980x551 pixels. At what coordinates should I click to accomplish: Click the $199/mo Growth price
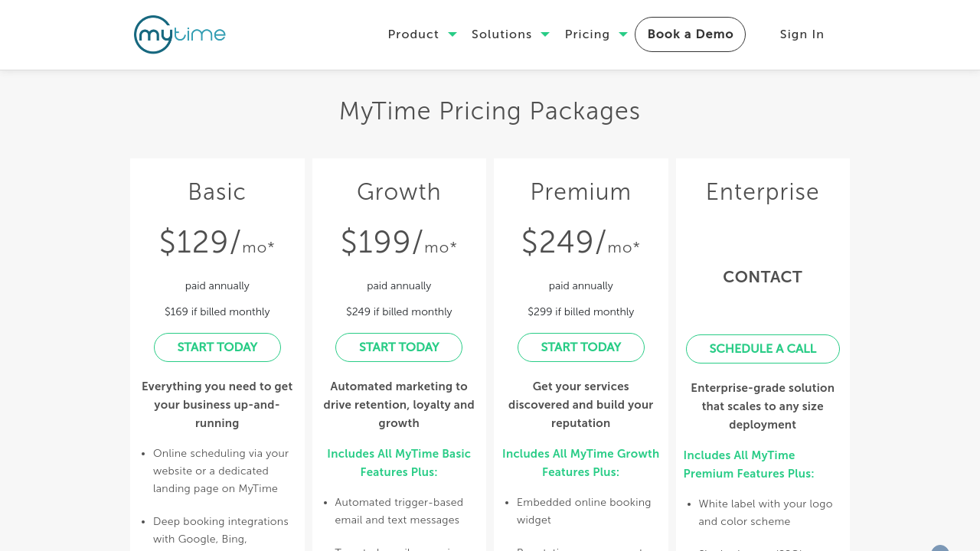click(x=399, y=243)
